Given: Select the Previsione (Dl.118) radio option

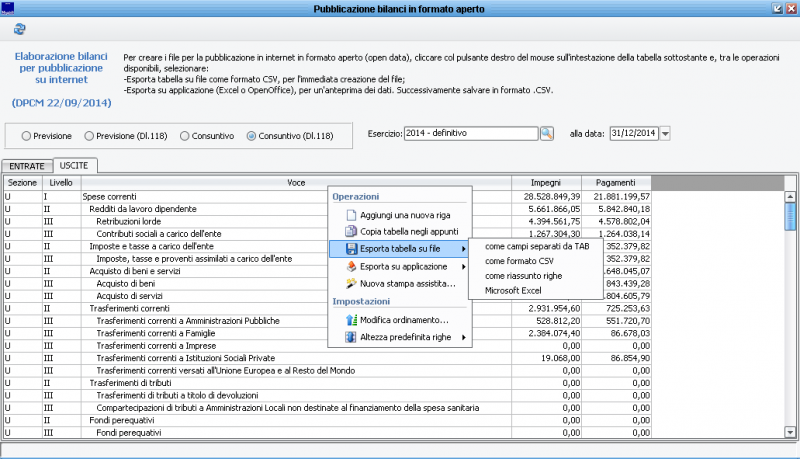Looking at the screenshot, I should pyautogui.click(x=91, y=135).
